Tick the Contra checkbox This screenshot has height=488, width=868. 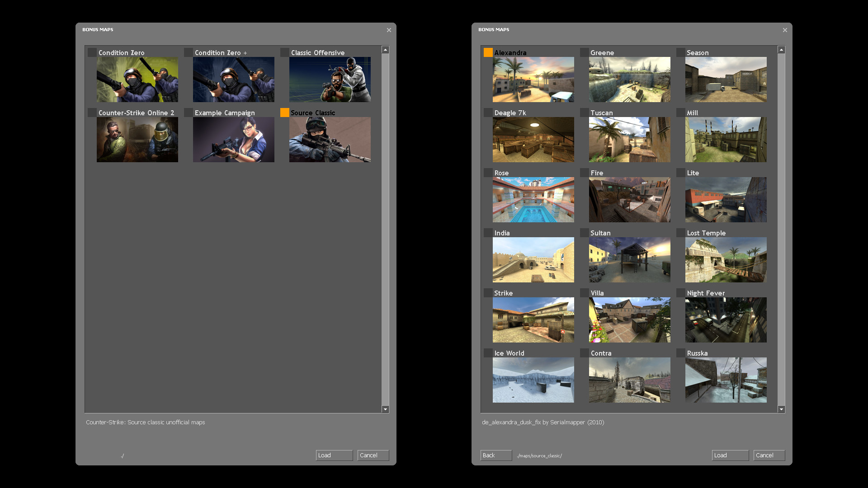pyautogui.click(x=585, y=353)
